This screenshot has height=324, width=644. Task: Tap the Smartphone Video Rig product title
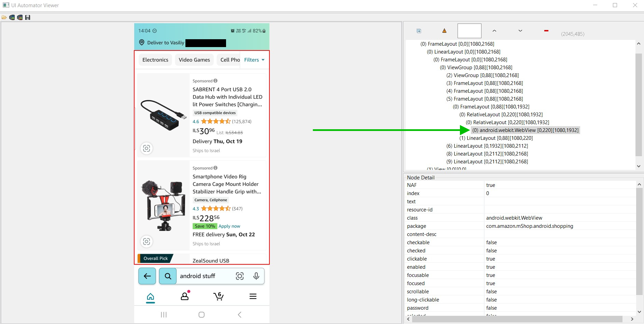coord(227,184)
